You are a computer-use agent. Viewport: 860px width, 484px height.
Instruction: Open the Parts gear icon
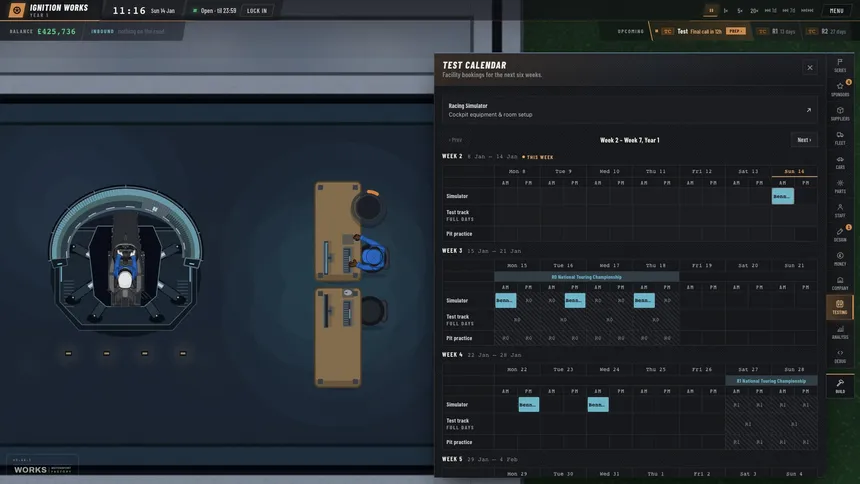pos(840,185)
